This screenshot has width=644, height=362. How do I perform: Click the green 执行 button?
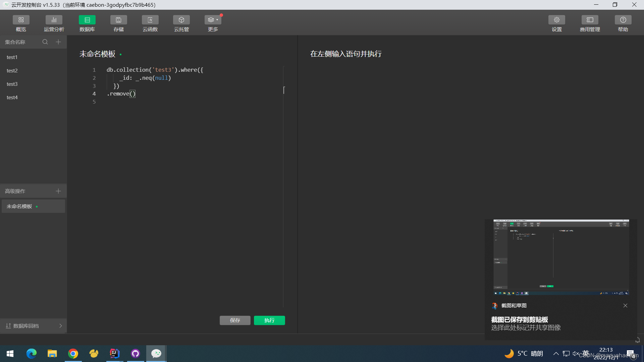tap(269, 320)
